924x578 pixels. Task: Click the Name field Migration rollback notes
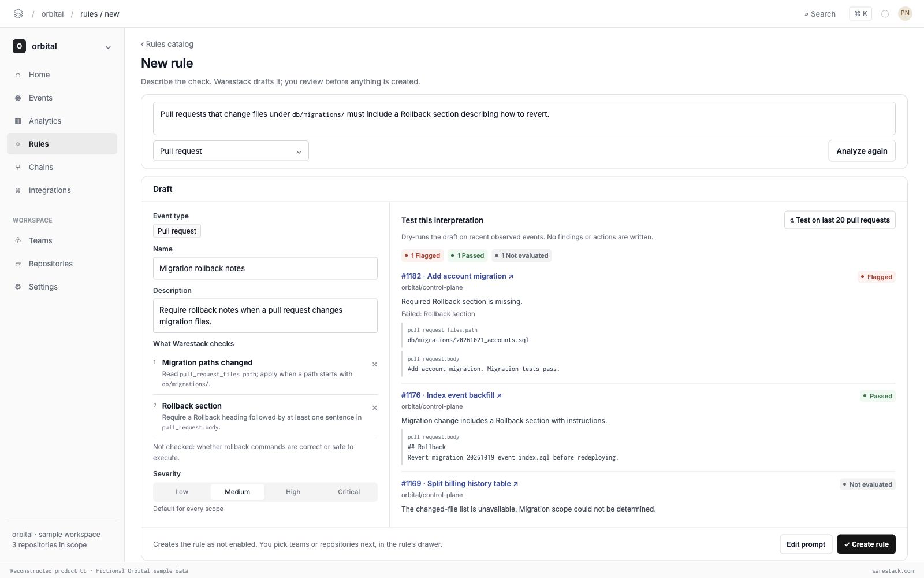(265, 268)
